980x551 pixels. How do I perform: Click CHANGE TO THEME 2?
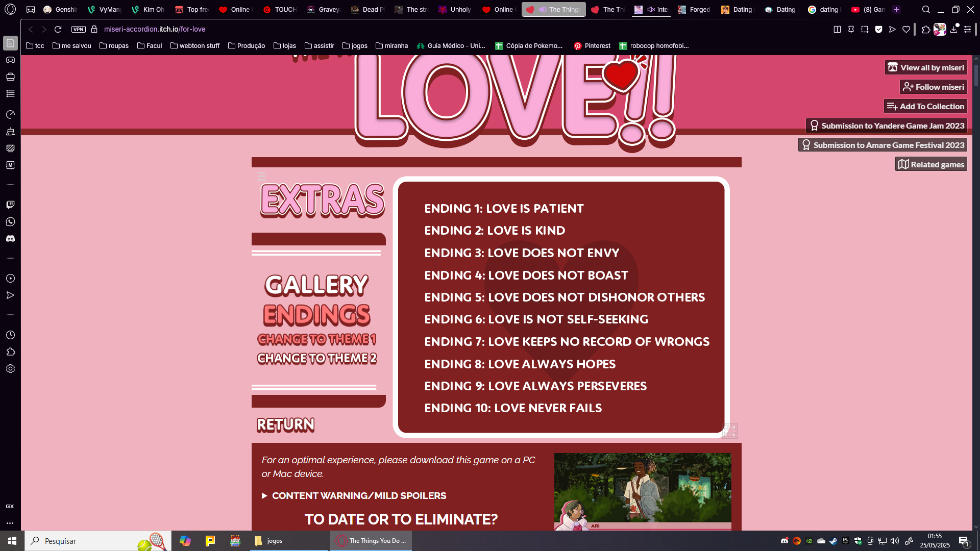[x=317, y=358]
